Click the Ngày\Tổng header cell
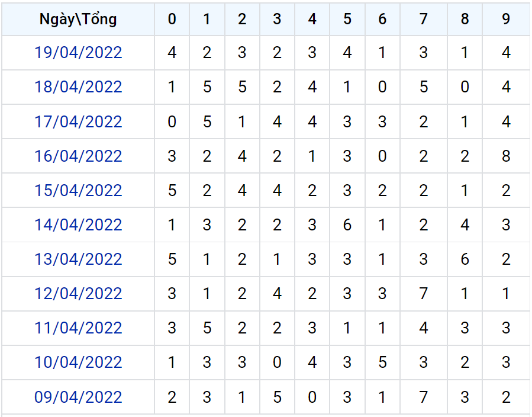This screenshot has height=417, width=532. pos(78,19)
